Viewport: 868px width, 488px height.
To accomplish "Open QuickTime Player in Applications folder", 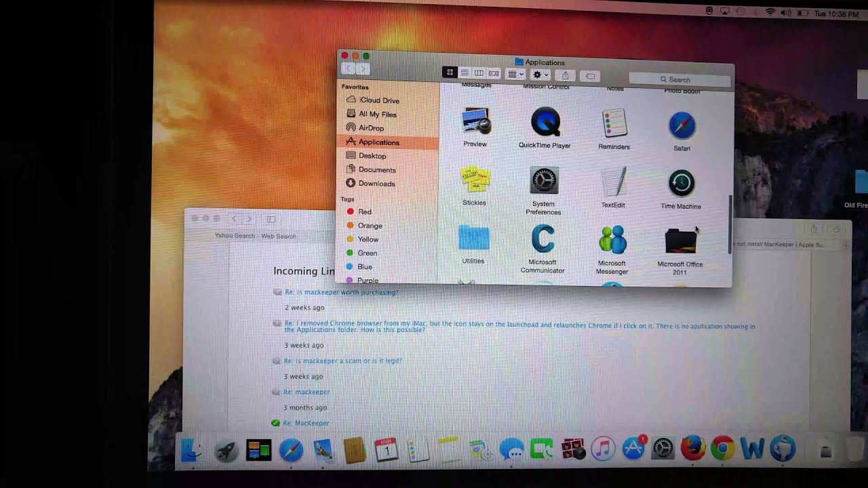I will (545, 122).
